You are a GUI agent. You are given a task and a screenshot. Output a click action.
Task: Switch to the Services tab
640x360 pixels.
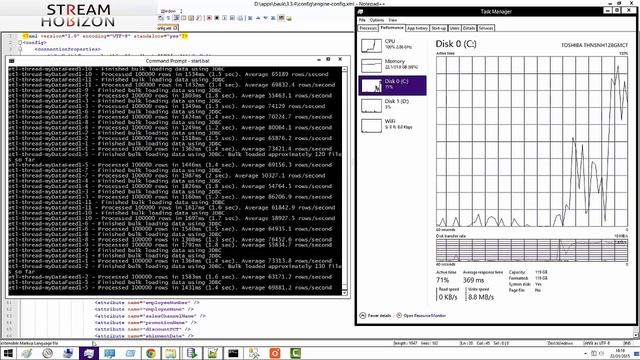click(486, 28)
